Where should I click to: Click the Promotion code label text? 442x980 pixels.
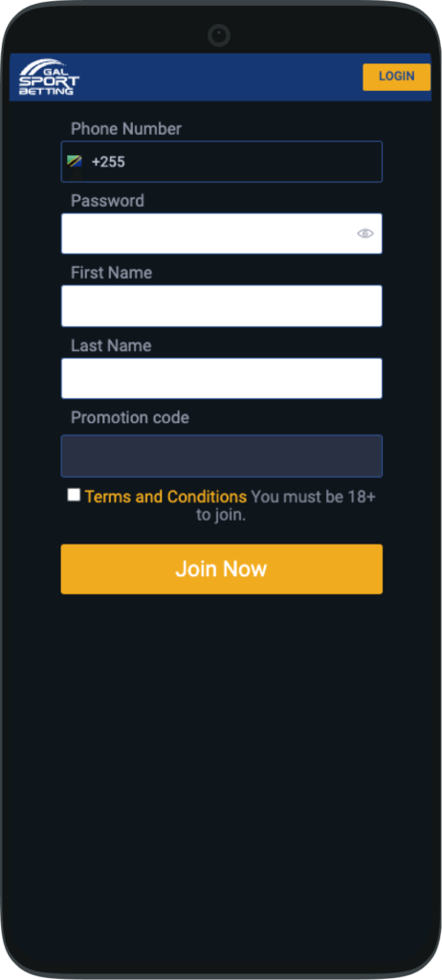130,417
